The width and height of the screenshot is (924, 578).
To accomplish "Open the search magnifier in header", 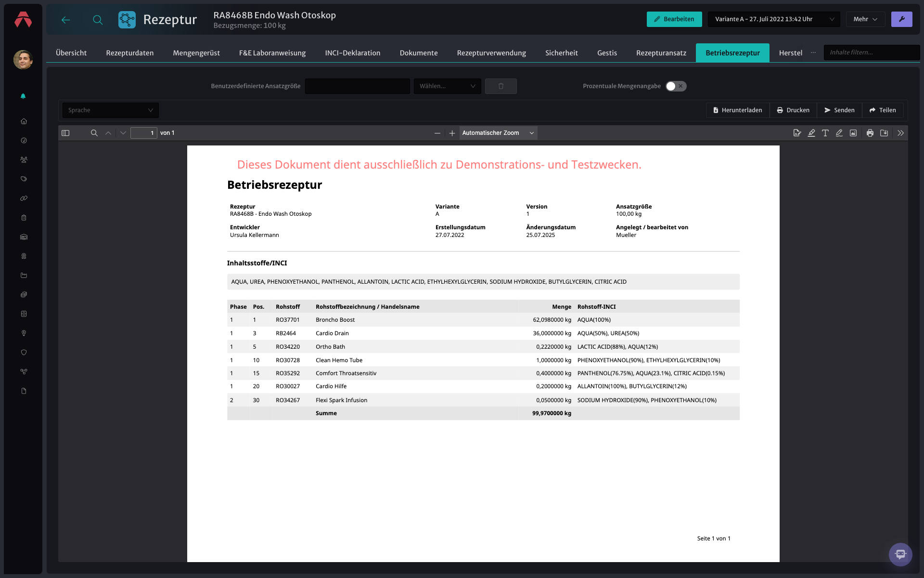I will [x=98, y=20].
